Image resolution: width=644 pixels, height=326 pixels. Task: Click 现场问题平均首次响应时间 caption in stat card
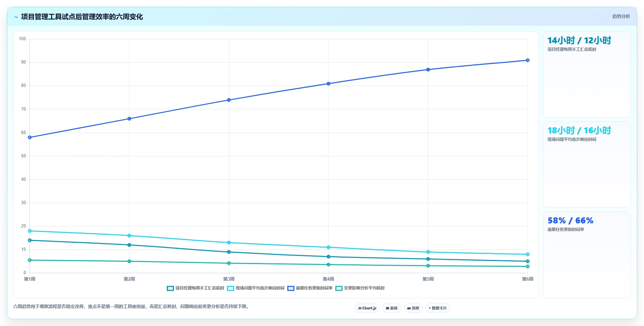[x=572, y=139]
